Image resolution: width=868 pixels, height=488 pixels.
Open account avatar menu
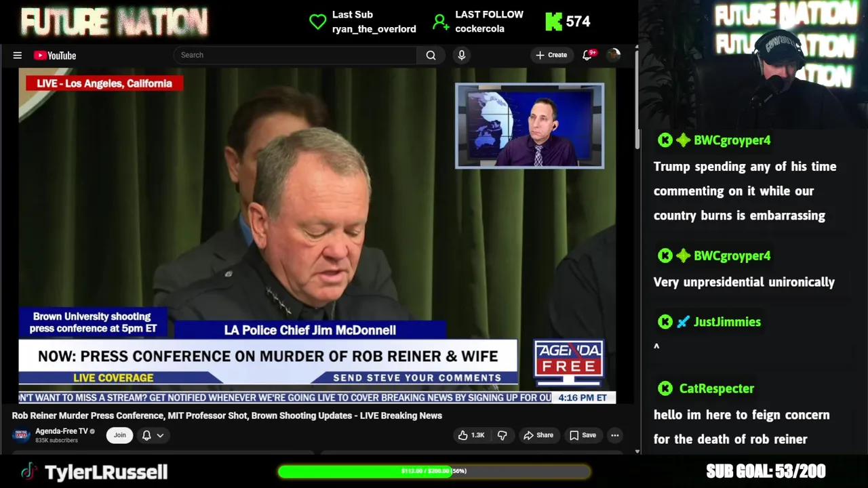(614, 55)
